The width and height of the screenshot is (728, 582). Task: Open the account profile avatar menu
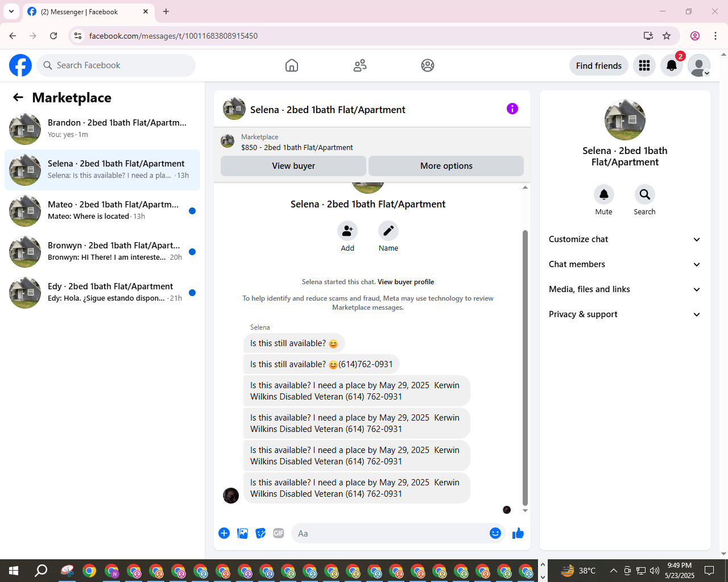[699, 65]
